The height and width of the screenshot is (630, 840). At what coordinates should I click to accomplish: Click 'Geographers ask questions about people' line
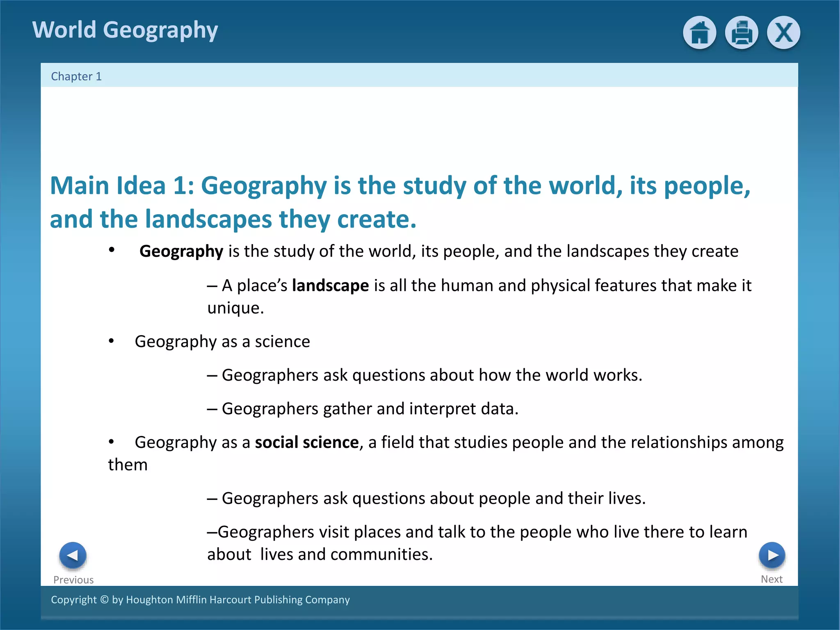point(427,498)
